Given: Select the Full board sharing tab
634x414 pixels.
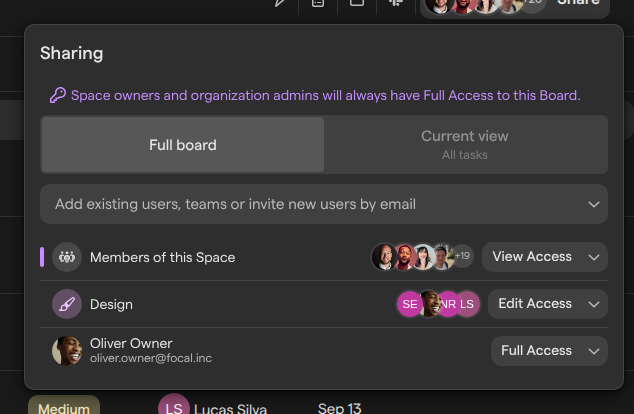Looking at the screenshot, I should (183, 145).
